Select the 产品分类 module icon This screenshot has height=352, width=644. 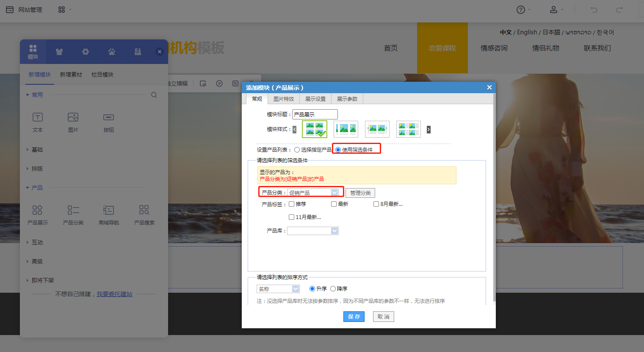pyautogui.click(x=73, y=210)
